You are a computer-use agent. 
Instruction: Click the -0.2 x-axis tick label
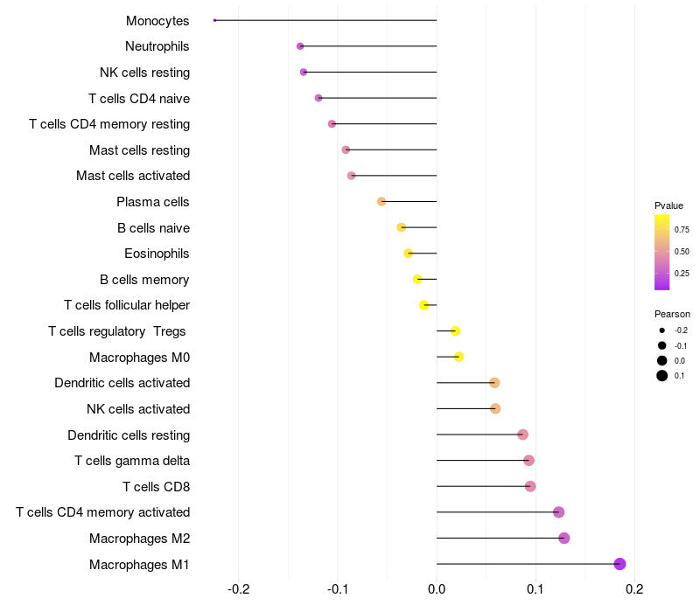[238, 589]
